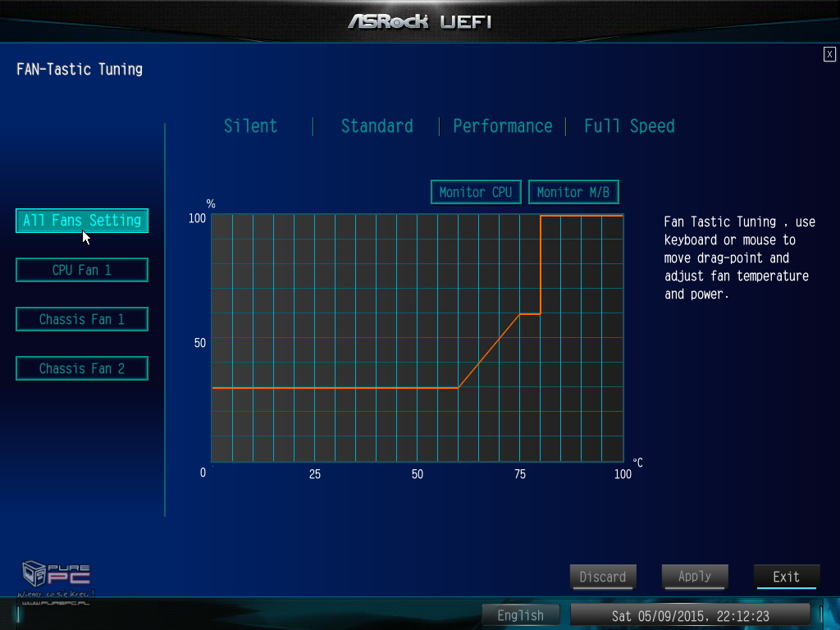Click the 100 label on the percent axis
The image size is (840, 630).
click(197, 218)
